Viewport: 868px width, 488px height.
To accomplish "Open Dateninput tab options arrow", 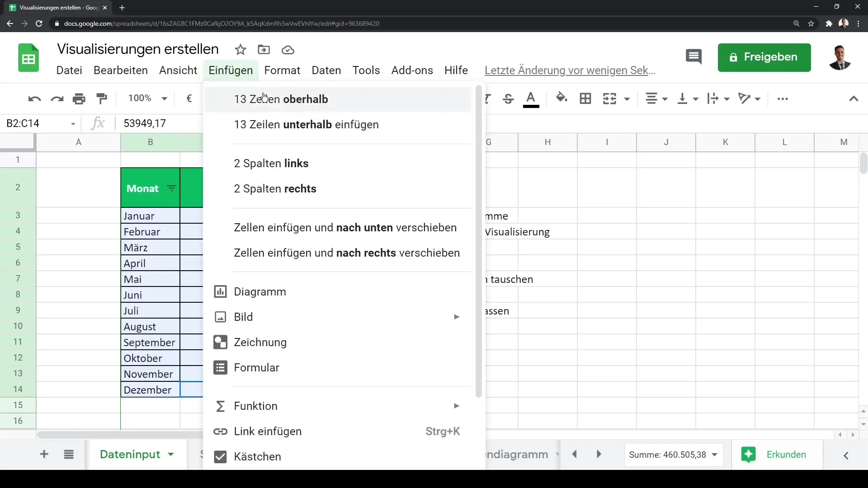I will point(171,455).
